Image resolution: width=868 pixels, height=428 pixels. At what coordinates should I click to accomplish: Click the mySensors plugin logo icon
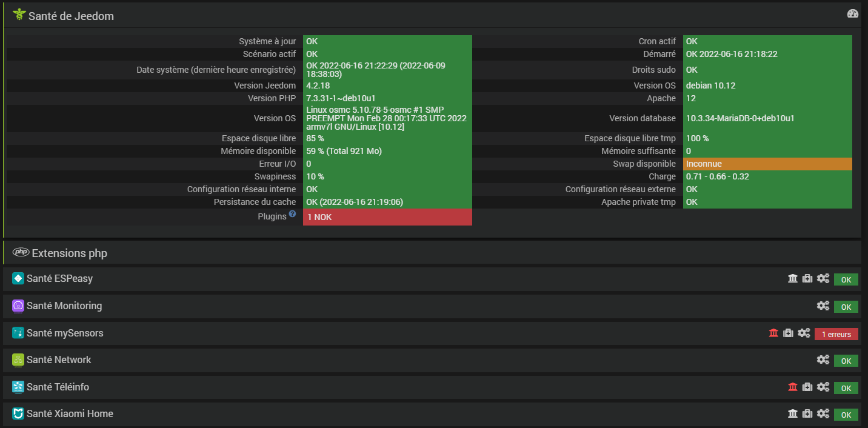18,333
